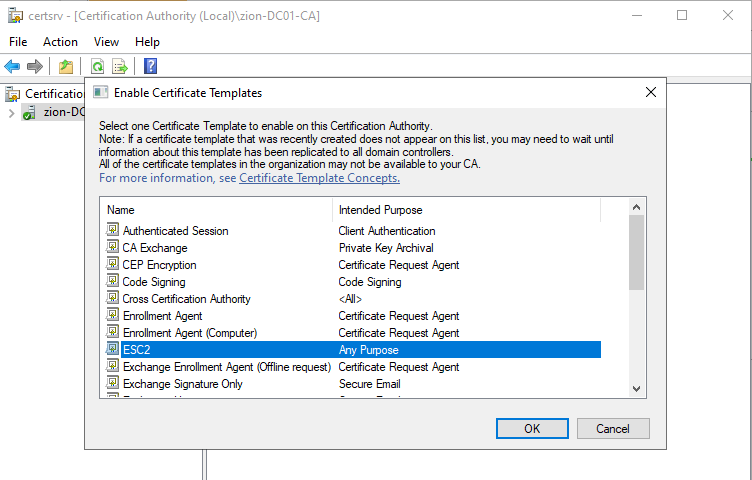This screenshot has height=480, width=752.
Task: Click the Refresh toolbar icon
Action: click(x=98, y=67)
